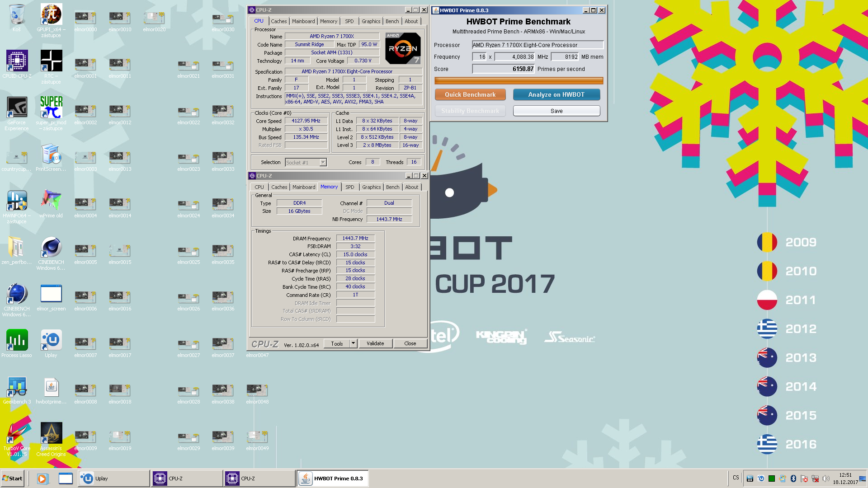Open Memory tab in top CPU-Z window
This screenshot has height=488, width=868.
pos(328,21)
